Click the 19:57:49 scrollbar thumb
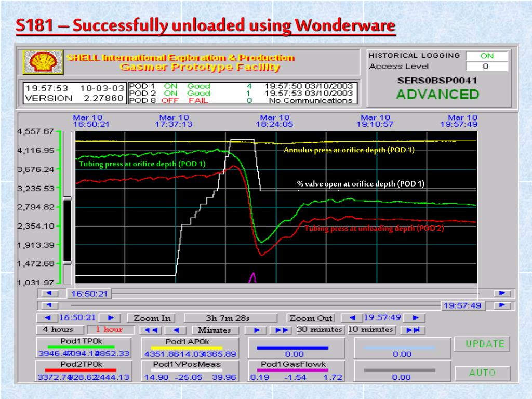This screenshot has height=399, width=532. [462, 305]
